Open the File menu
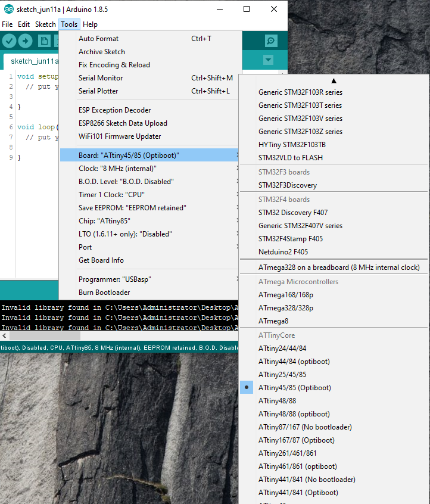The image size is (430, 504). (x=7, y=24)
